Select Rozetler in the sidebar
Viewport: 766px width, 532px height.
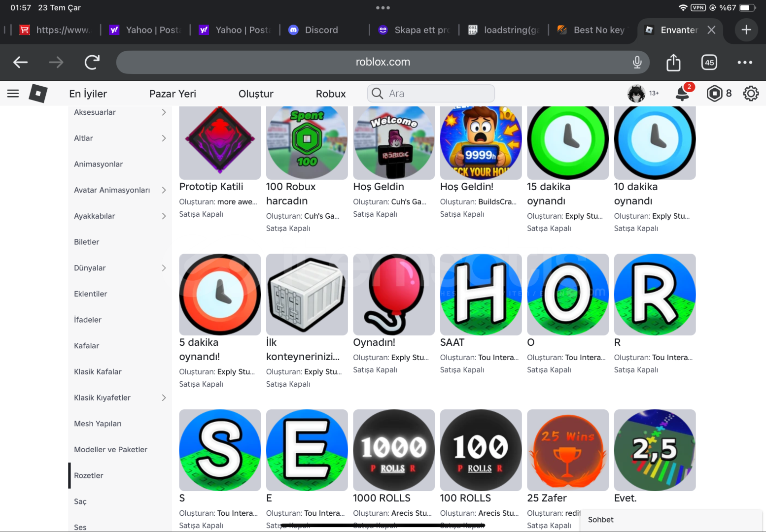[89, 475]
